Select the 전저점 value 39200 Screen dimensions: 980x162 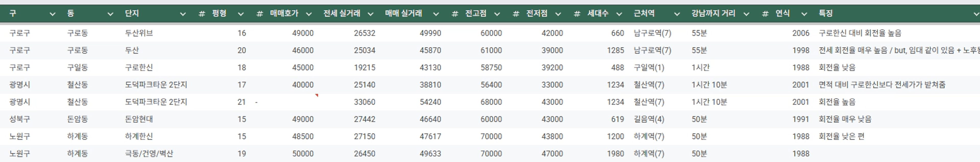[552, 68]
